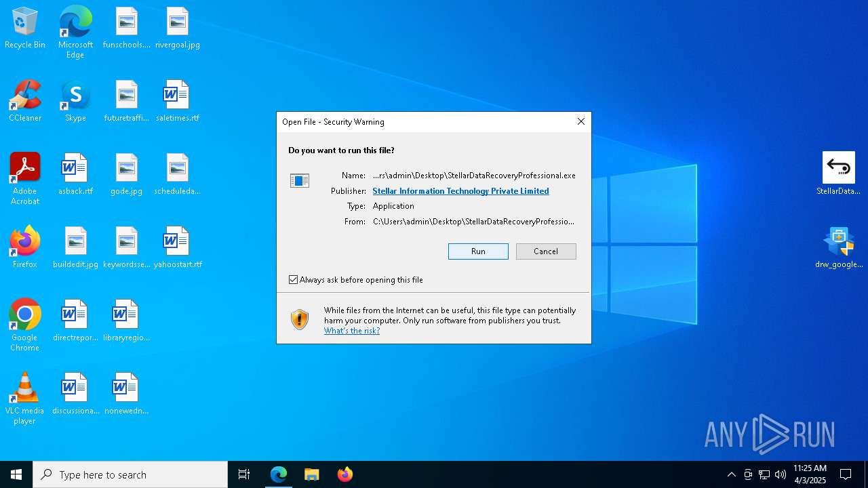Select the discussiona document icon
868x488 pixels.
point(75,394)
